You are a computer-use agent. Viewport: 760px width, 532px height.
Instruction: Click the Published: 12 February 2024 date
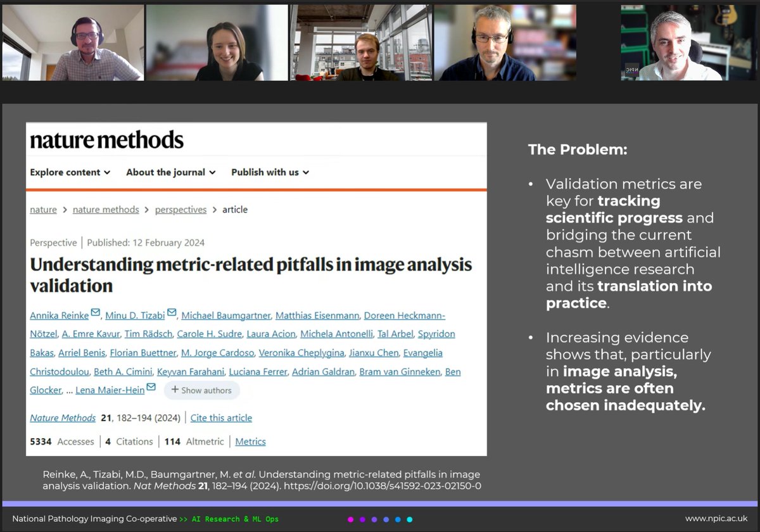pyautogui.click(x=146, y=243)
